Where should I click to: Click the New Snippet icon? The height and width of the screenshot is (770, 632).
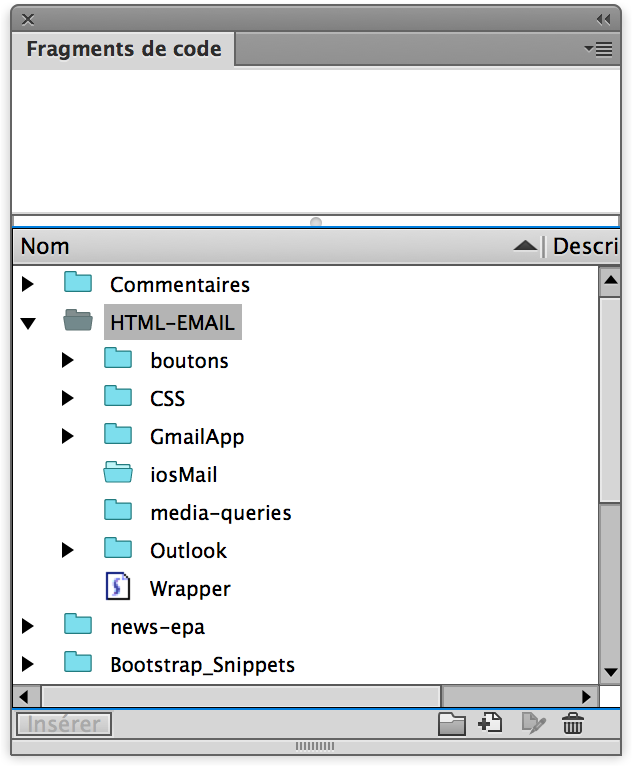tap(491, 724)
